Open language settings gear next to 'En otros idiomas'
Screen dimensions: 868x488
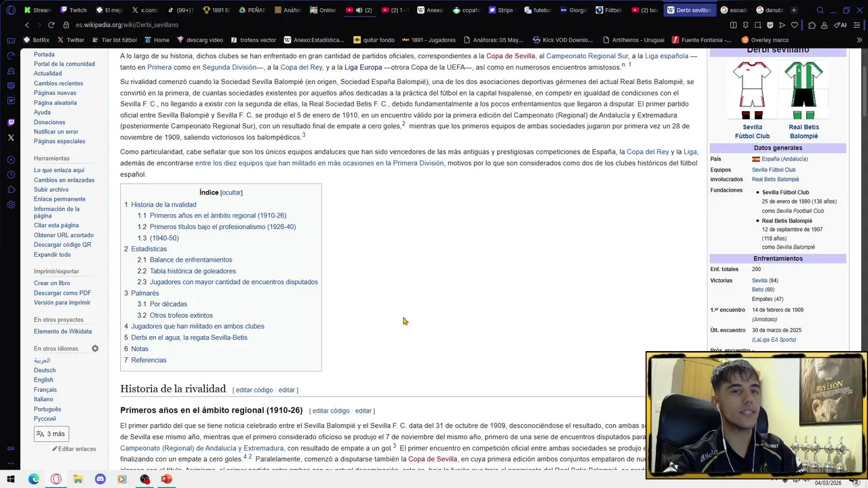point(95,348)
